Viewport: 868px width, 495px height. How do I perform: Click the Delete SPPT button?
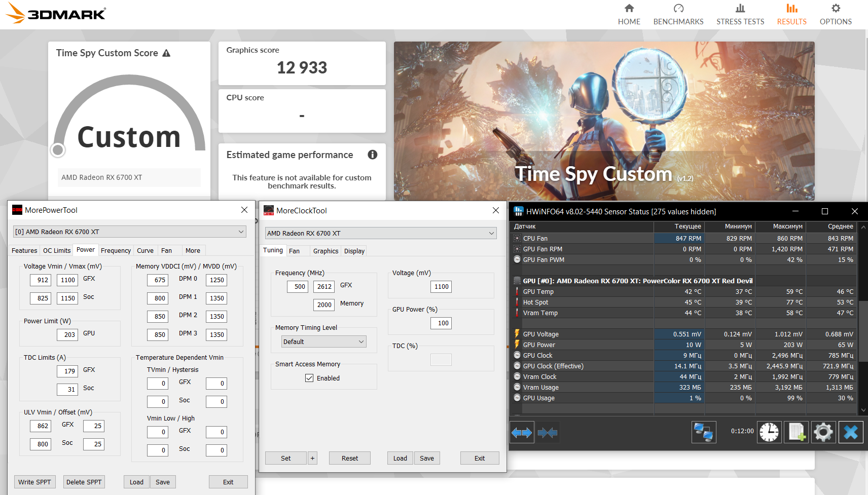tap(84, 482)
